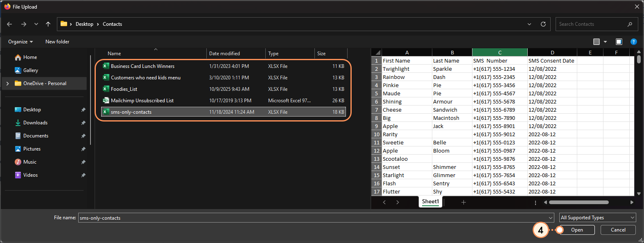Screen dimensions: 644x243
Task: Open Downloads quick access folder
Action: point(35,123)
